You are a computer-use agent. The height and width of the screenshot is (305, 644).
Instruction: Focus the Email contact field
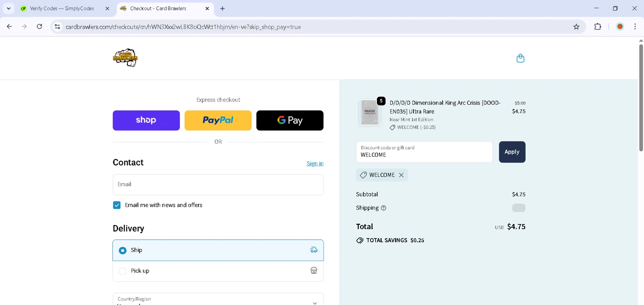tap(218, 184)
